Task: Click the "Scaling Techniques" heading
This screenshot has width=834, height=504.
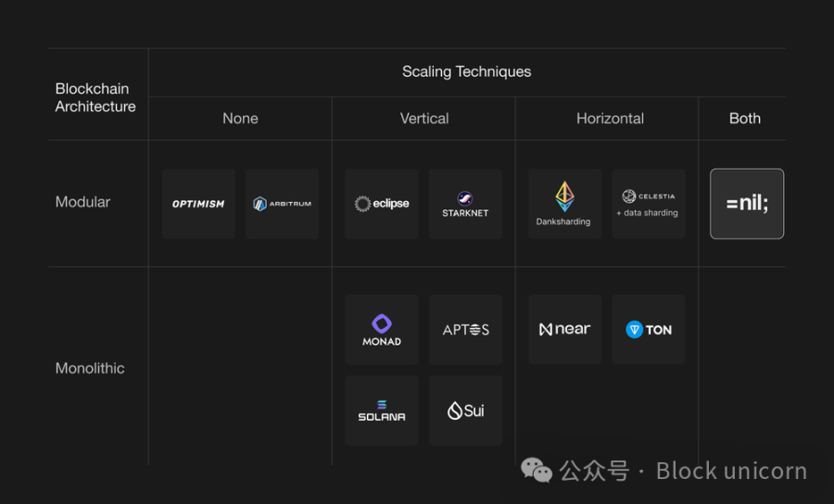Action: tap(466, 71)
